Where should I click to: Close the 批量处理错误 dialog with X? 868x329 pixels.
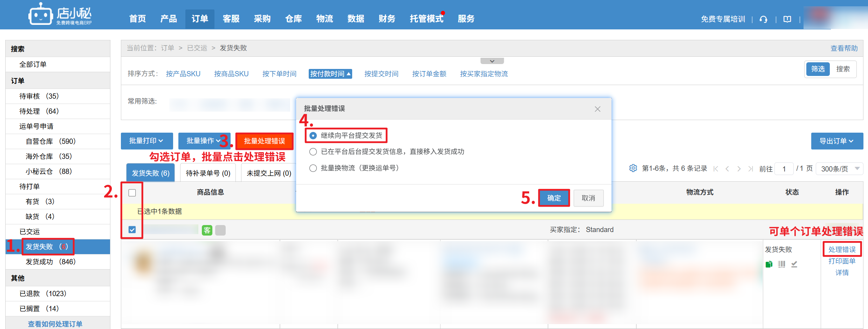pyautogui.click(x=597, y=109)
